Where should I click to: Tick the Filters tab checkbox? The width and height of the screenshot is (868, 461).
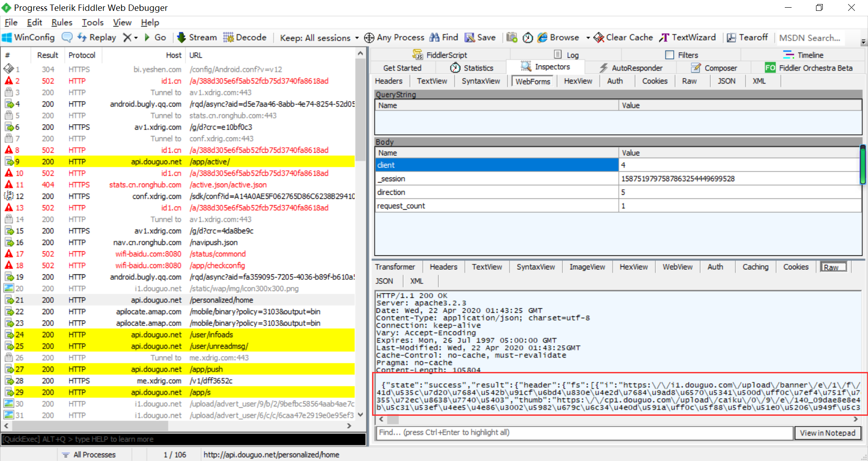(x=670, y=55)
